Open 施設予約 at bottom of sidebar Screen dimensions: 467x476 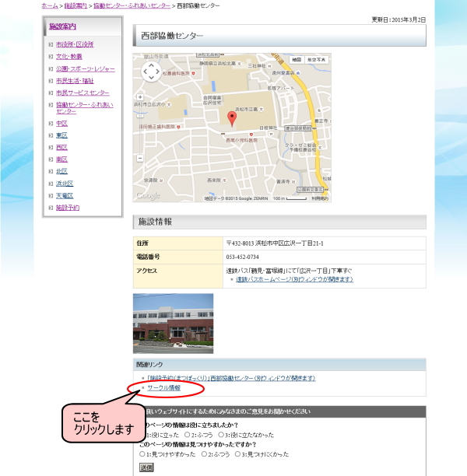pos(68,208)
